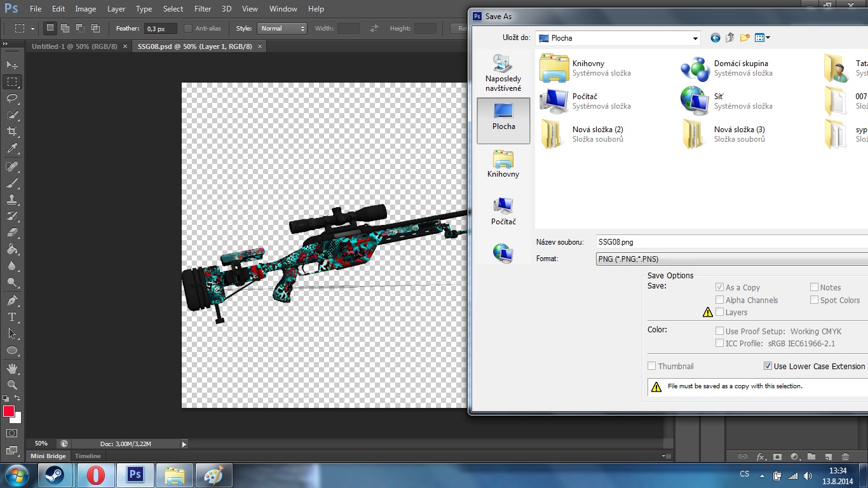Click Intersect with selection mode icon
This screenshot has height=488, width=868.
[x=95, y=28]
